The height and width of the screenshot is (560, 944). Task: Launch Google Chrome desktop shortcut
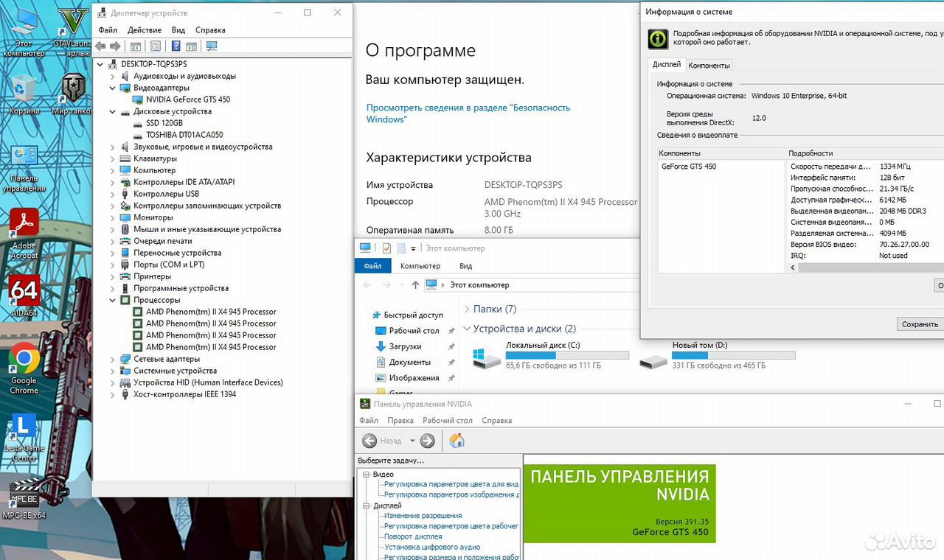(24, 368)
